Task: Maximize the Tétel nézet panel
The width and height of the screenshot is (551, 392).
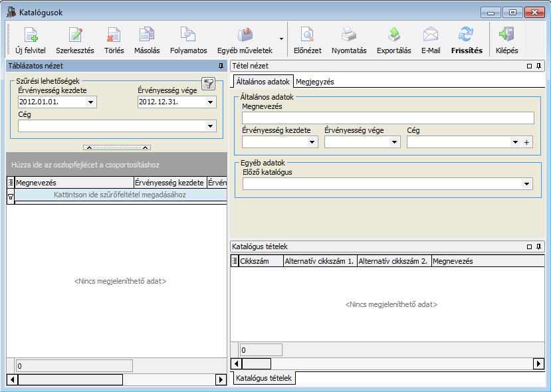Action: point(529,66)
